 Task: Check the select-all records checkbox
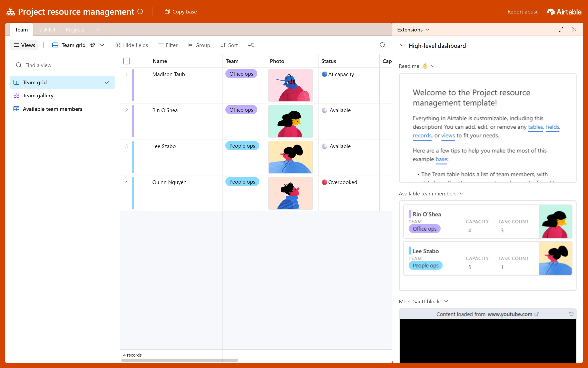click(x=127, y=61)
